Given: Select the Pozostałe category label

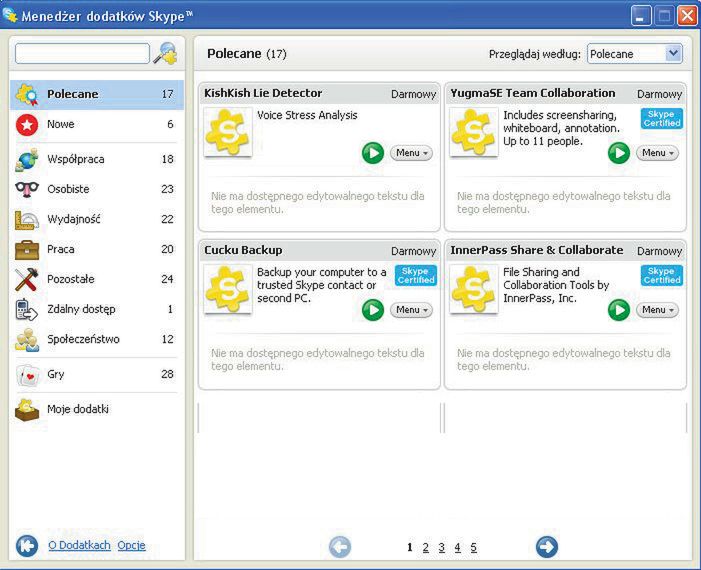Looking at the screenshot, I should point(71,279).
